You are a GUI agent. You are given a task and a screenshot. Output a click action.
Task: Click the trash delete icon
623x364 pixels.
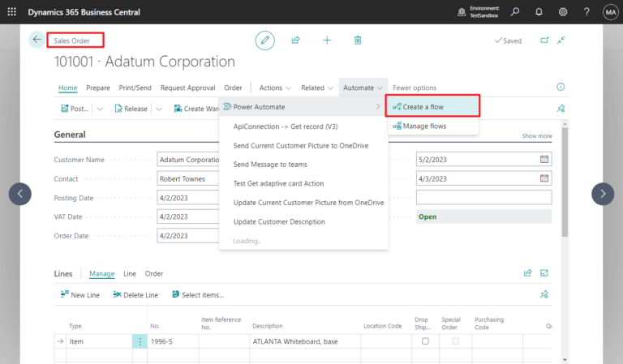358,40
